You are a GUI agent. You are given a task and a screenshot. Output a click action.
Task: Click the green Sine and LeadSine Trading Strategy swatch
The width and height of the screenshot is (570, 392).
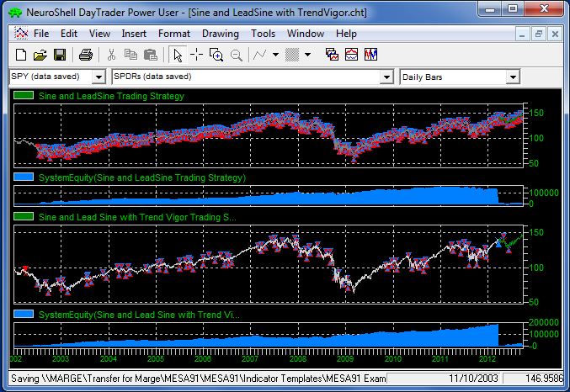[24, 96]
